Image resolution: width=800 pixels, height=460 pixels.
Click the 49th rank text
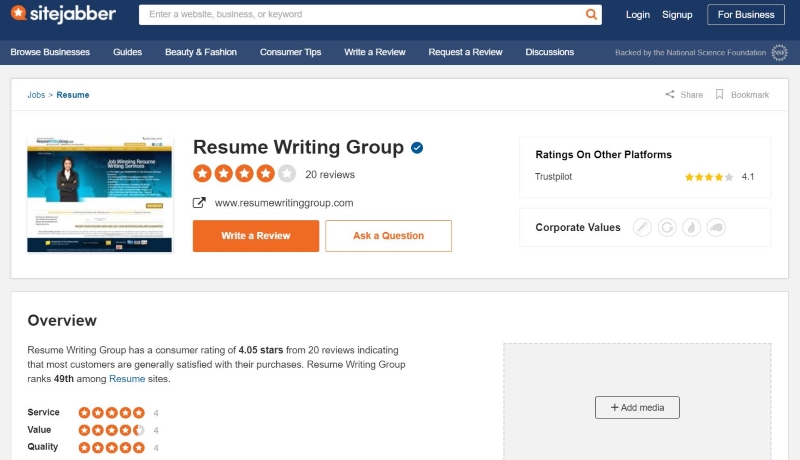[x=64, y=379]
